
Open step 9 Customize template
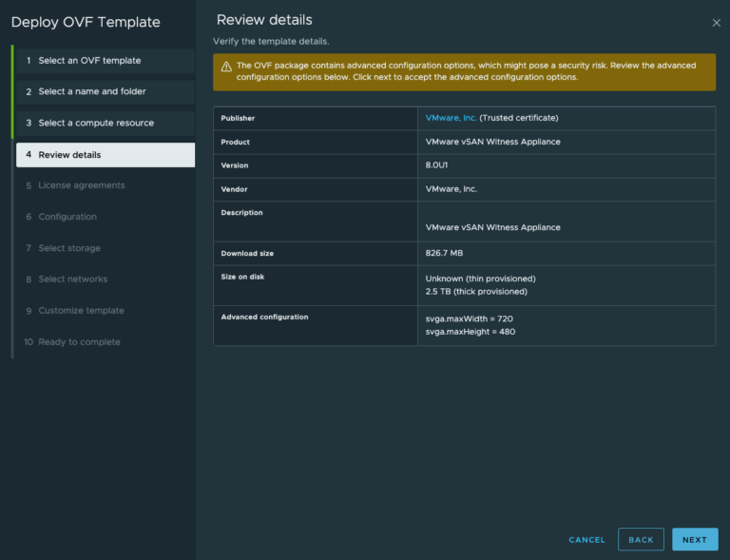(81, 311)
